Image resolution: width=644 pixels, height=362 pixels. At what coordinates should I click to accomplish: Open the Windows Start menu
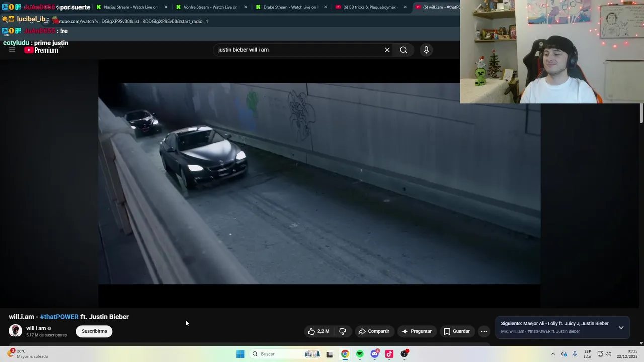pos(240,354)
